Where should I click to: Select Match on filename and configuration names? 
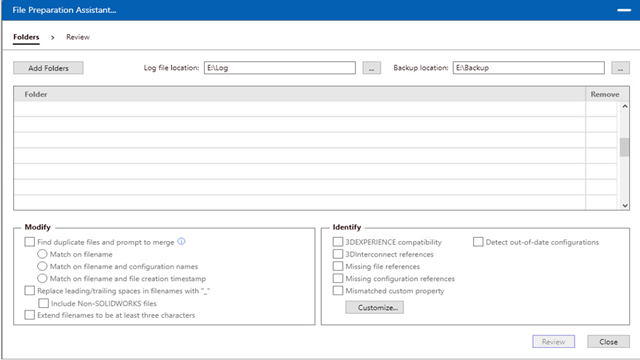(x=42, y=266)
